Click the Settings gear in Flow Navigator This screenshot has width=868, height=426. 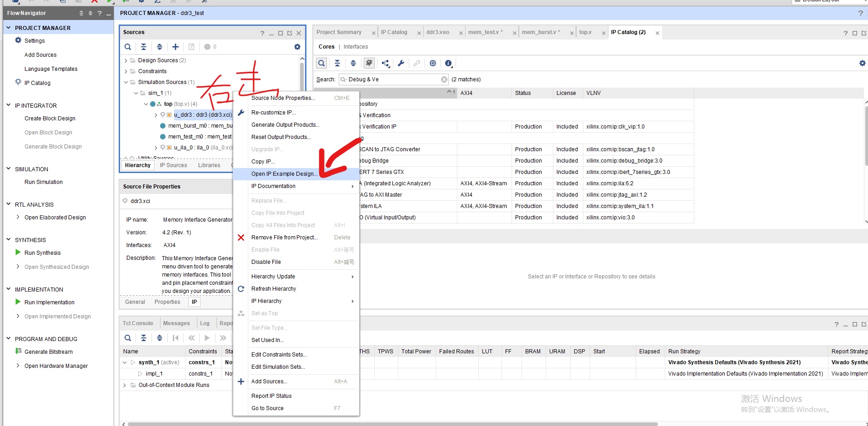(18, 40)
